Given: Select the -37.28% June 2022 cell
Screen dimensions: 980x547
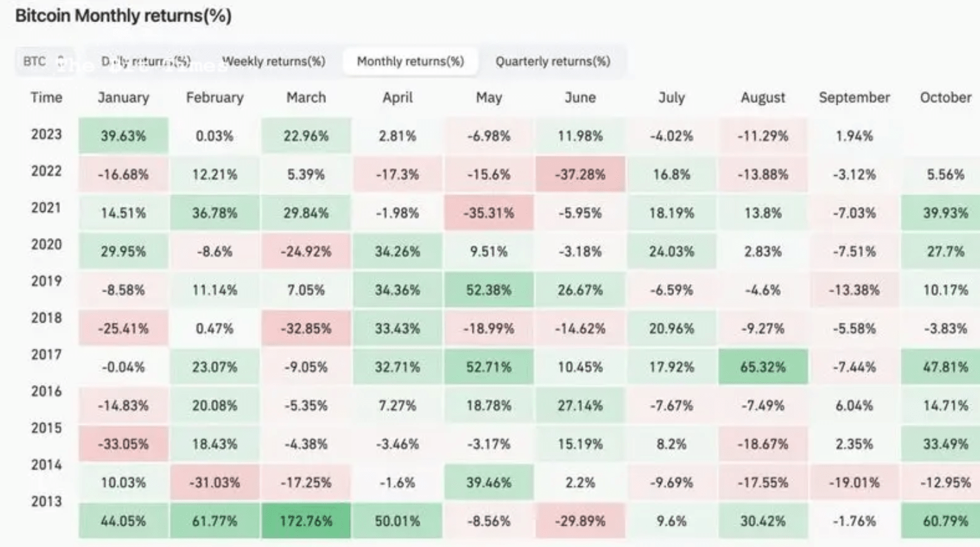Looking at the screenshot, I should (580, 175).
